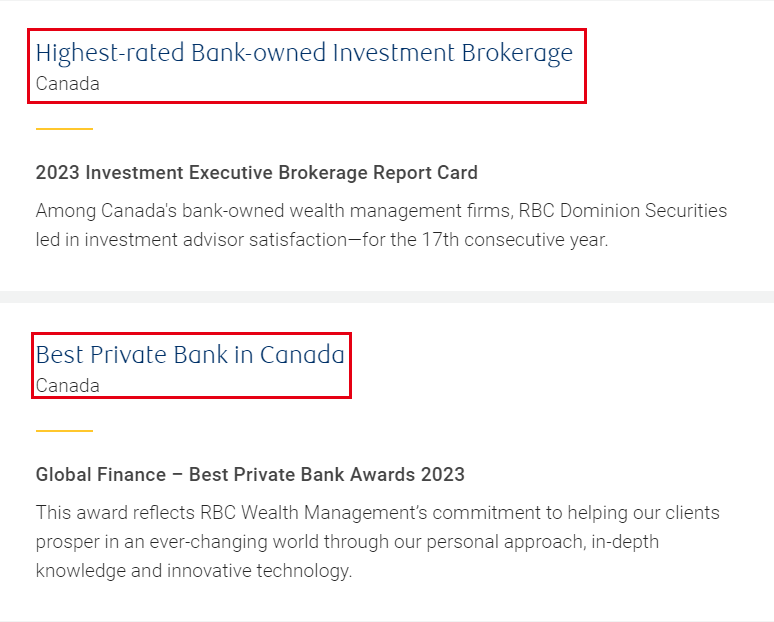Click the gray divider band between award cards
Screen dimensions: 774x622
(x=387, y=297)
